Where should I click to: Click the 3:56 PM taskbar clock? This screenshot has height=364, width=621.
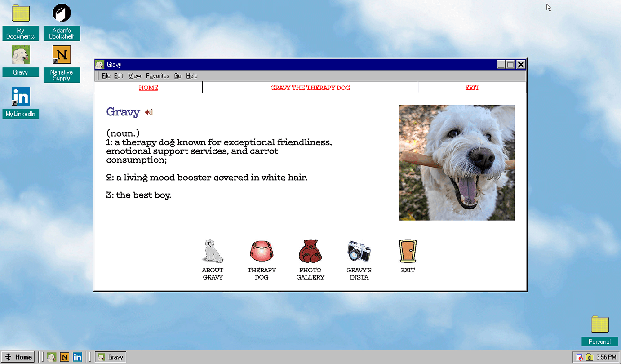click(x=606, y=357)
